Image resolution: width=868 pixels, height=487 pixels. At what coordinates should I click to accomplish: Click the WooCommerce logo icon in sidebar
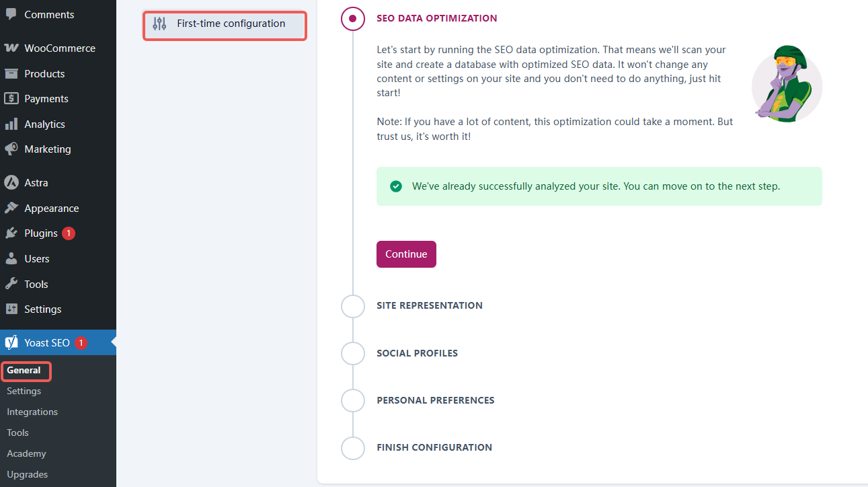point(11,48)
